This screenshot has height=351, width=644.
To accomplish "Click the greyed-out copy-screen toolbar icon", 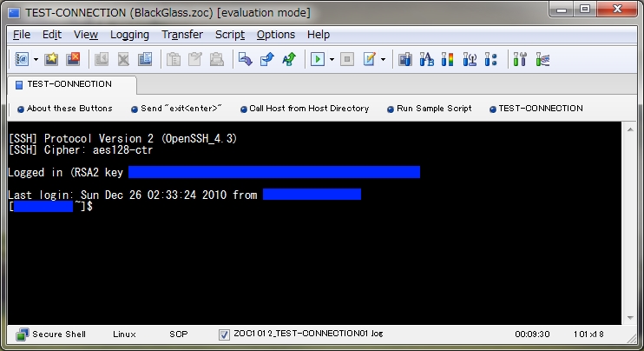I will click(102, 60).
